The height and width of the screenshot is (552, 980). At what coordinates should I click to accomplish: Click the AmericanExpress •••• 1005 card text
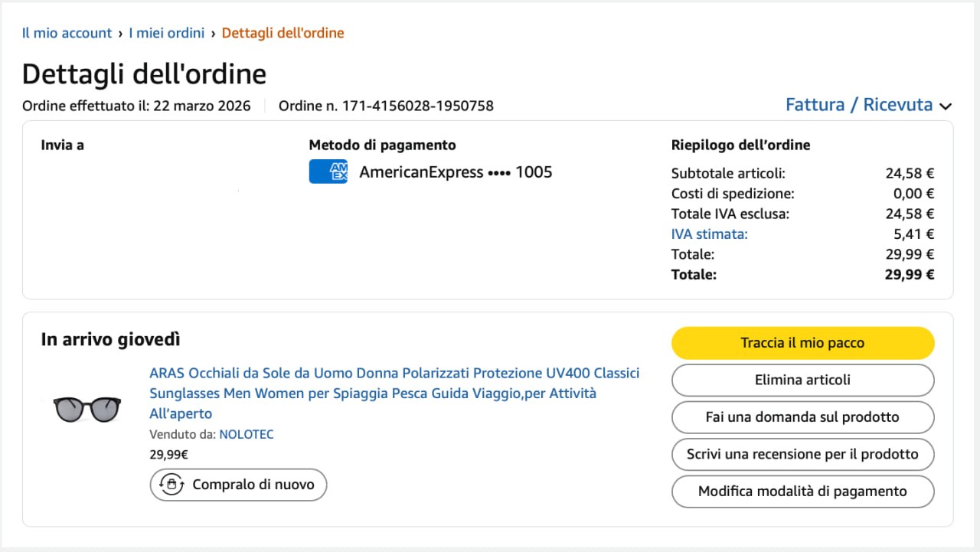click(x=456, y=172)
